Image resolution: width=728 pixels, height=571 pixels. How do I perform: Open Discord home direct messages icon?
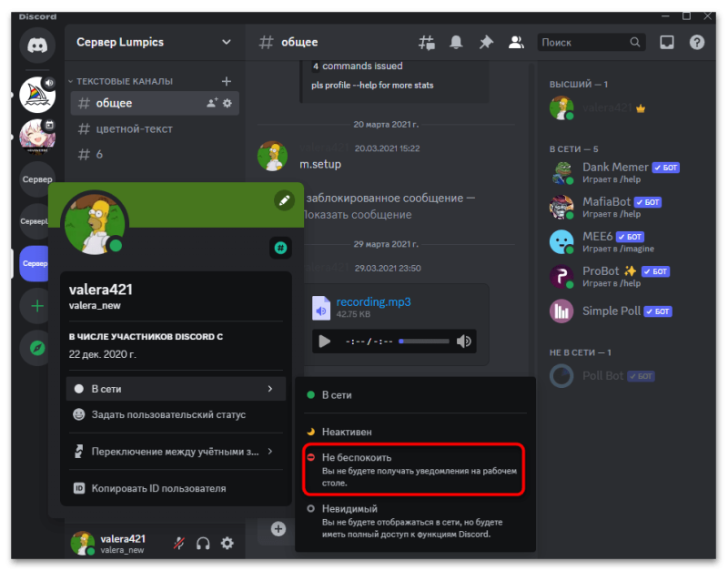click(37, 45)
